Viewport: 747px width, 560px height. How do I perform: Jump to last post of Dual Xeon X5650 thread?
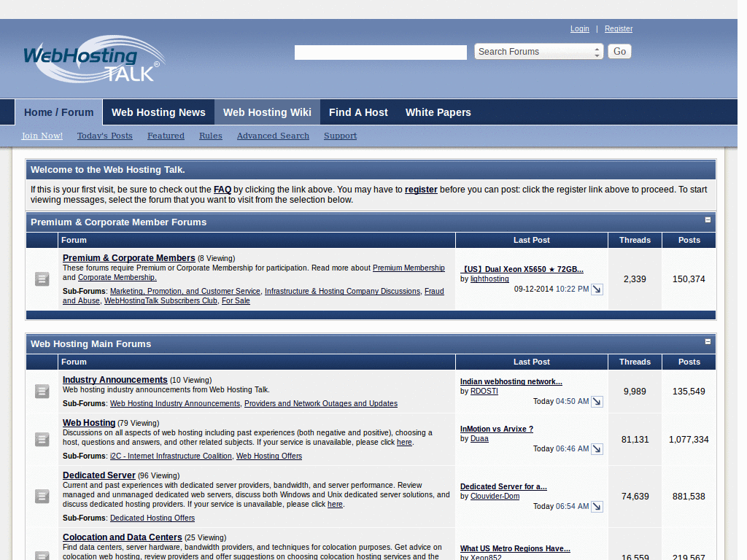point(597,289)
